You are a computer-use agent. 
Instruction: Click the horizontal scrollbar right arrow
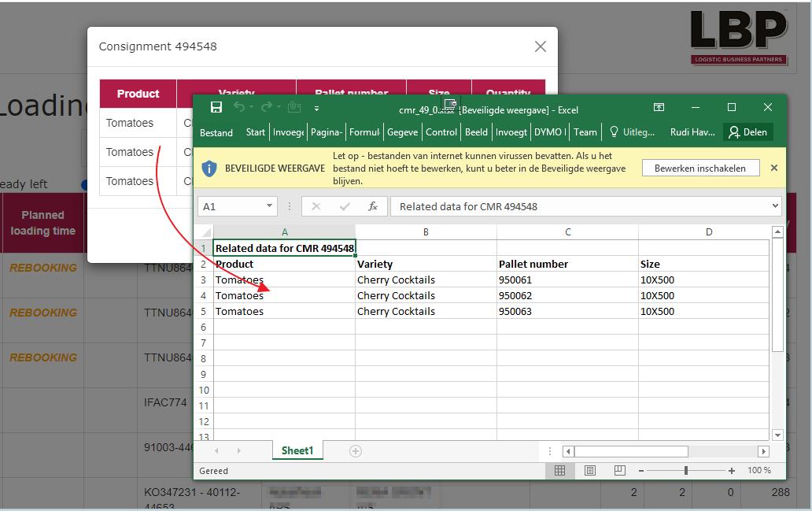point(763,451)
